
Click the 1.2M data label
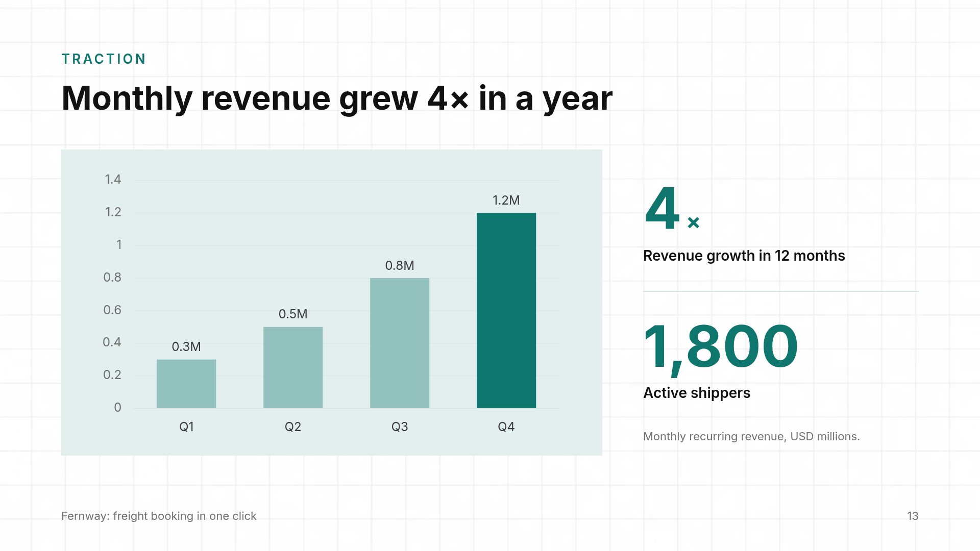(x=506, y=200)
